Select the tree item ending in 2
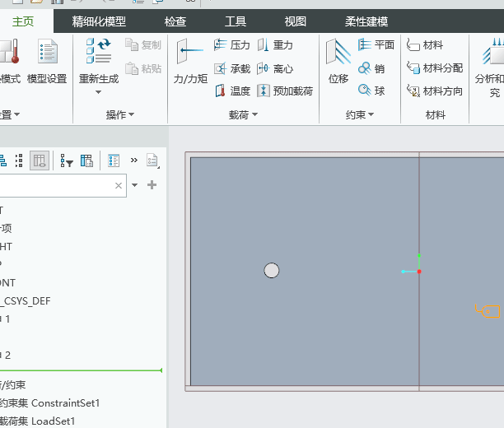 [5, 355]
